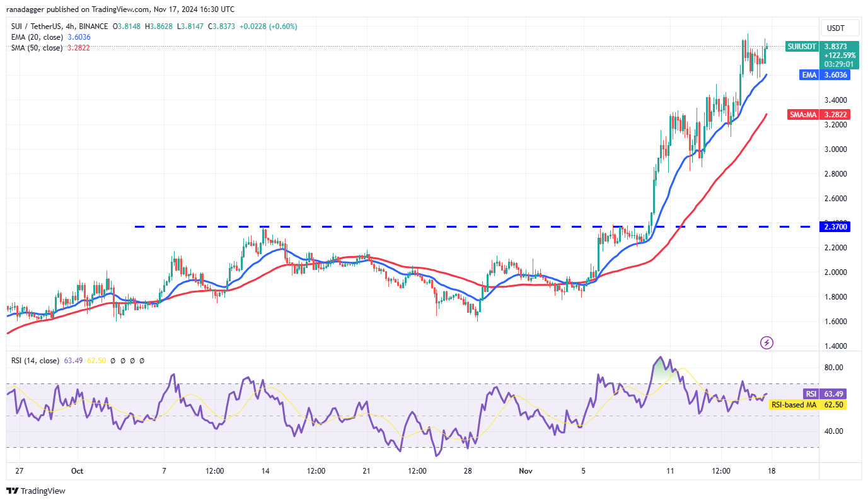Click the open value O3.8148
The height and width of the screenshot is (502, 868).
click(128, 26)
